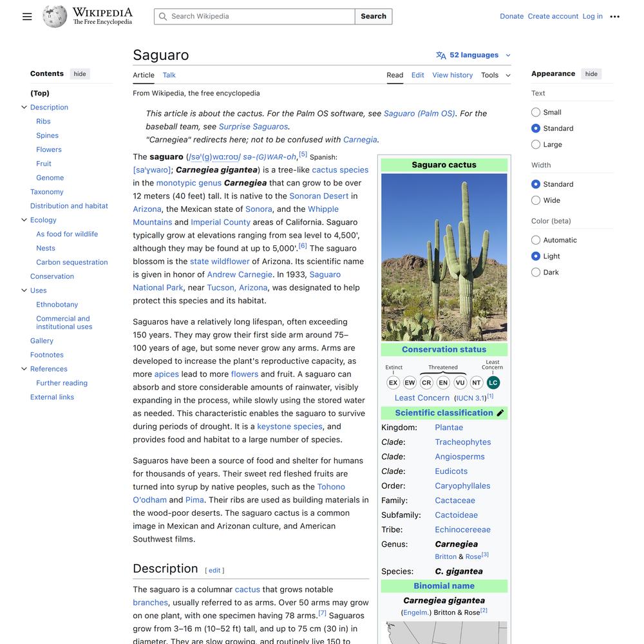Jump to Taxonomy in contents

tap(47, 192)
